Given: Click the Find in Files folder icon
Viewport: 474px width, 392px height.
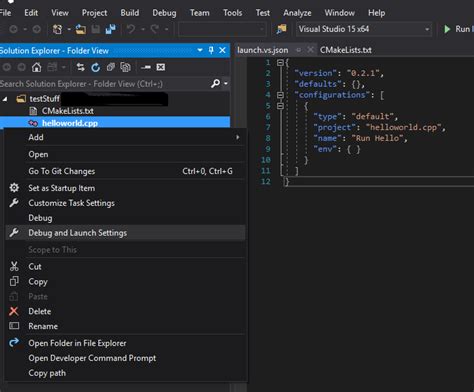Looking at the screenshot, I should pyautogui.click(x=281, y=29).
